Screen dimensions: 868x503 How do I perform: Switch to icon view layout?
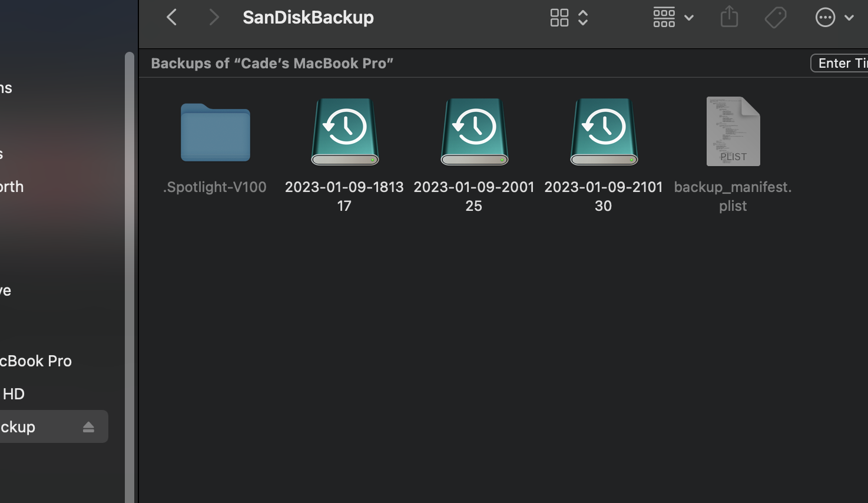click(x=559, y=17)
